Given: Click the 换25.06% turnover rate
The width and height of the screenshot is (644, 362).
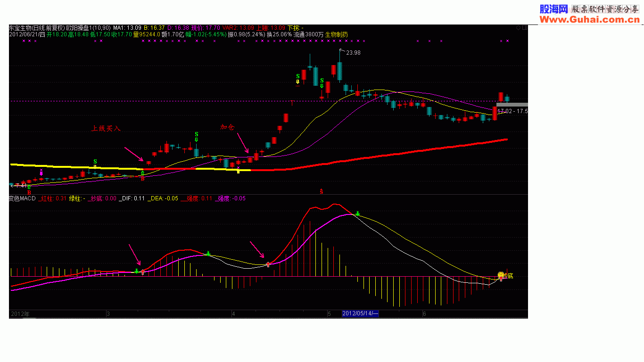Looking at the screenshot, I should tap(279, 34).
